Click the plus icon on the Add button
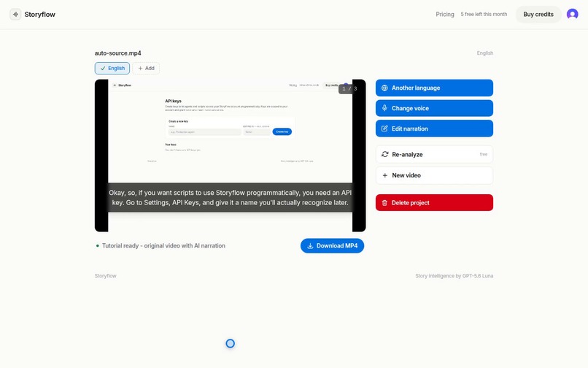Viewport: 588px width, 368px height. point(140,69)
